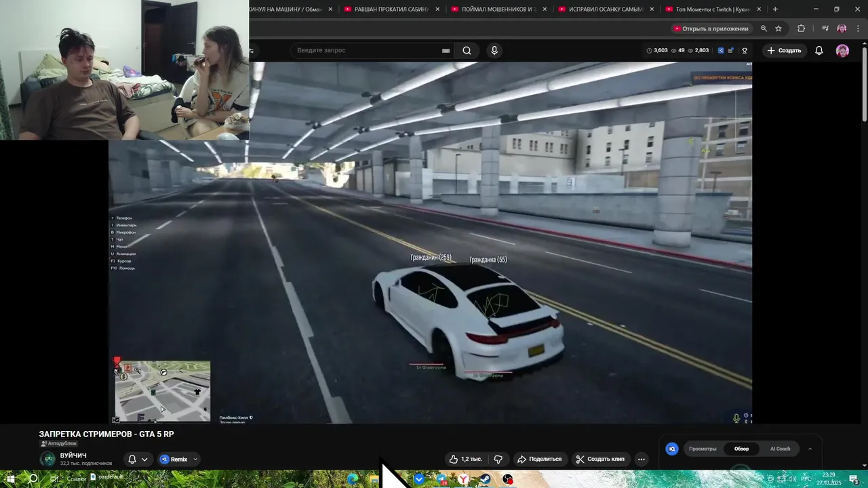The height and width of the screenshot is (488, 868).
Task: Open browser extensions puzzle icon
Action: pyautogui.click(x=802, y=28)
